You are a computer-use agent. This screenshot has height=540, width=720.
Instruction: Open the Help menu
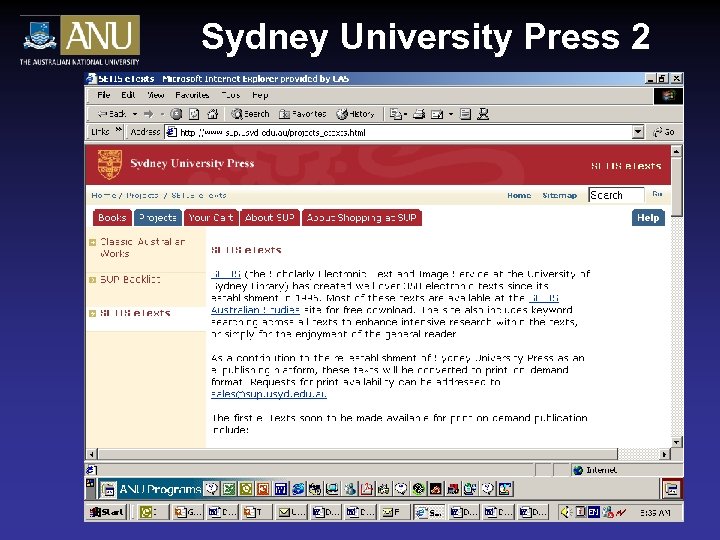(260, 95)
